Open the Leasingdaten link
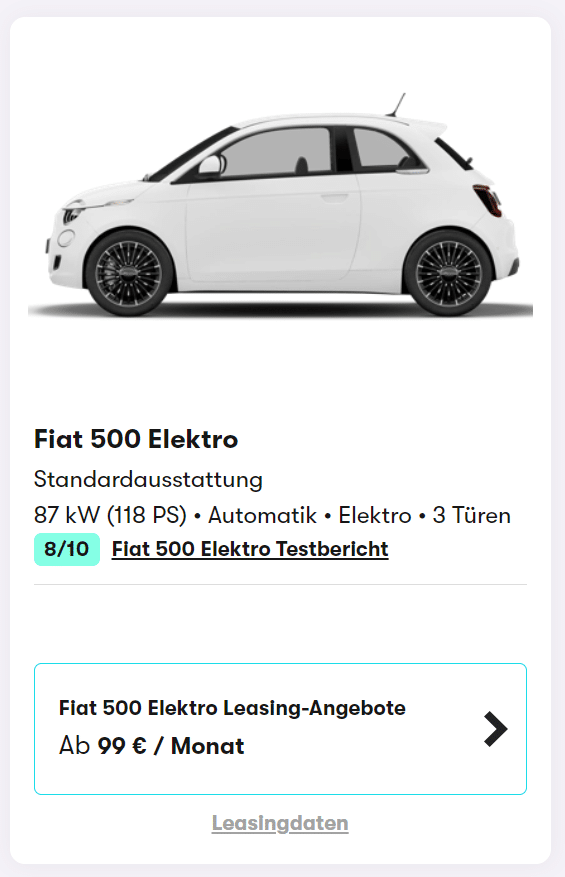This screenshot has width=565, height=877. click(x=280, y=823)
